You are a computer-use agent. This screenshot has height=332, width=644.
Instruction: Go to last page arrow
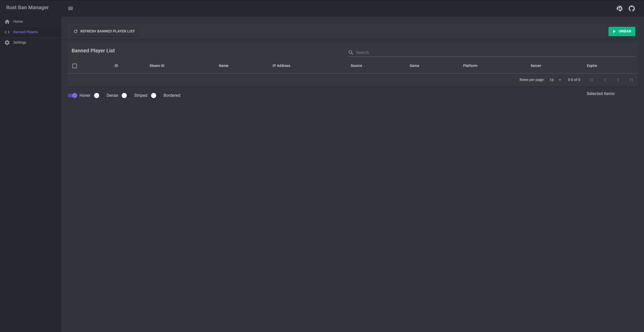click(631, 80)
